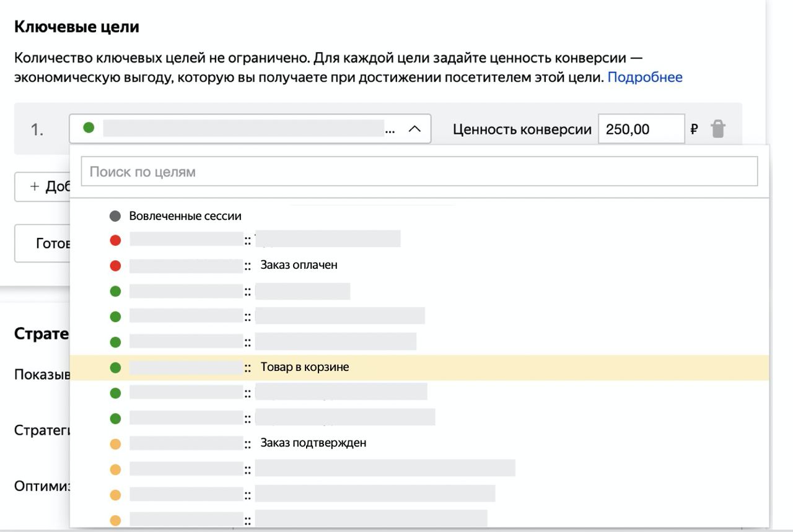
Task: Focus the Поиск по целям search field
Action: [x=419, y=172]
